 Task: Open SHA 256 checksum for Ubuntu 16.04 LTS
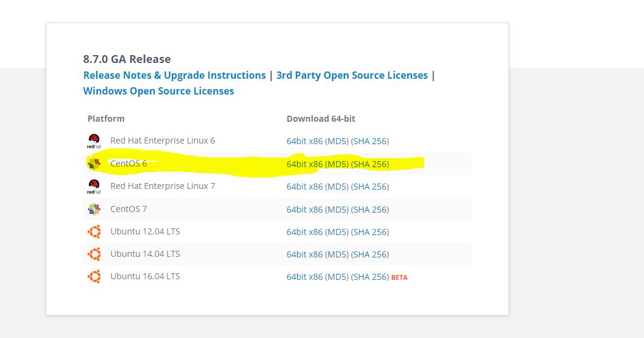pyautogui.click(x=370, y=277)
